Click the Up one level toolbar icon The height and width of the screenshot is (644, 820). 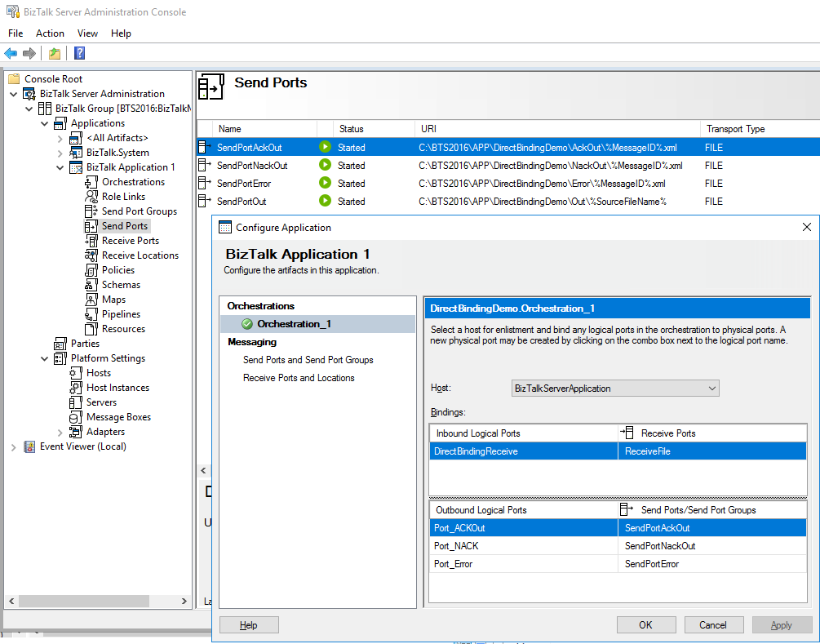[x=55, y=53]
